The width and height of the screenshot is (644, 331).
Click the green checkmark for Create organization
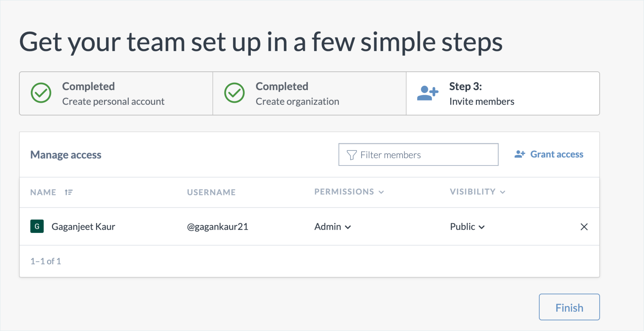pos(234,93)
